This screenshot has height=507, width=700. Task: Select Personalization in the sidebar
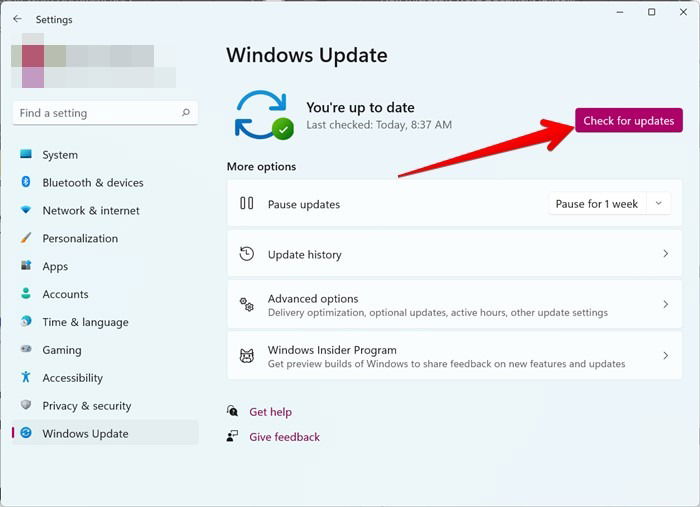point(105,238)
